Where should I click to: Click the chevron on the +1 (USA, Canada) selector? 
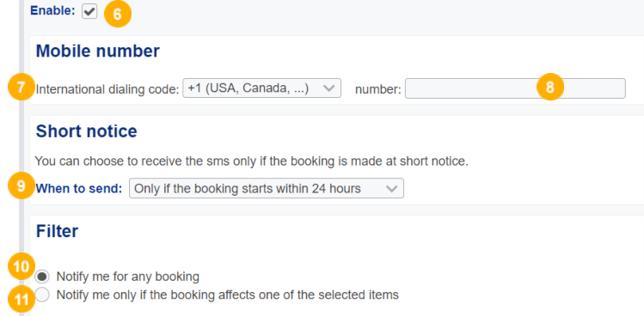coord(329,88)
